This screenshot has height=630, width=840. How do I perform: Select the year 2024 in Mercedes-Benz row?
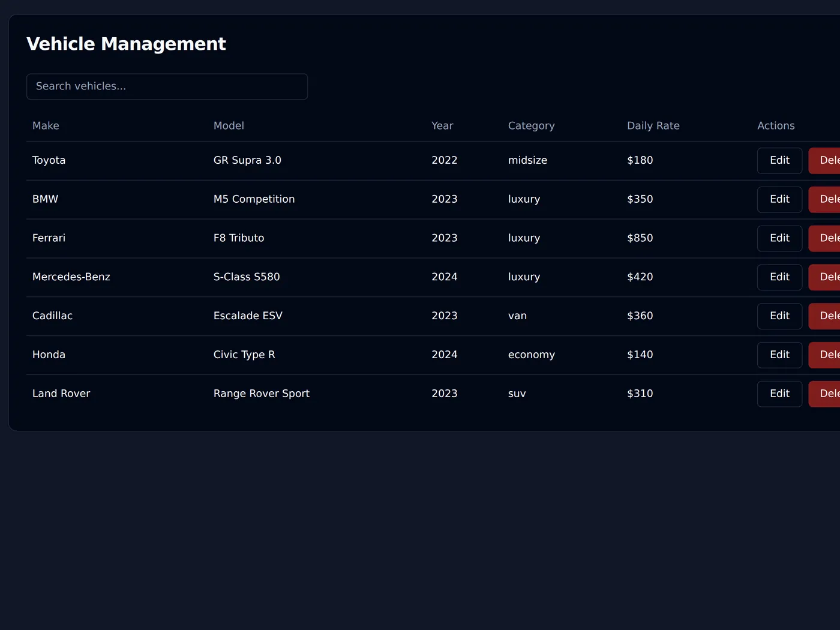(444, 277)
